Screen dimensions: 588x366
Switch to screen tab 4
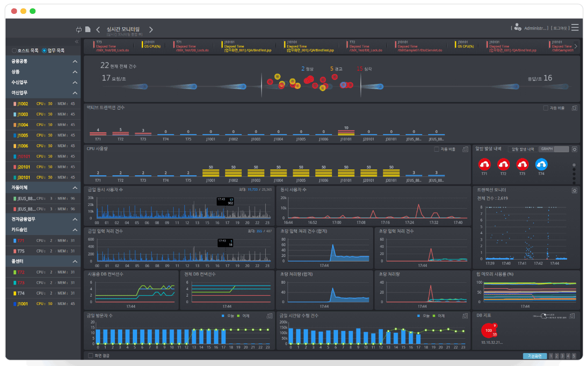[568, 356]
